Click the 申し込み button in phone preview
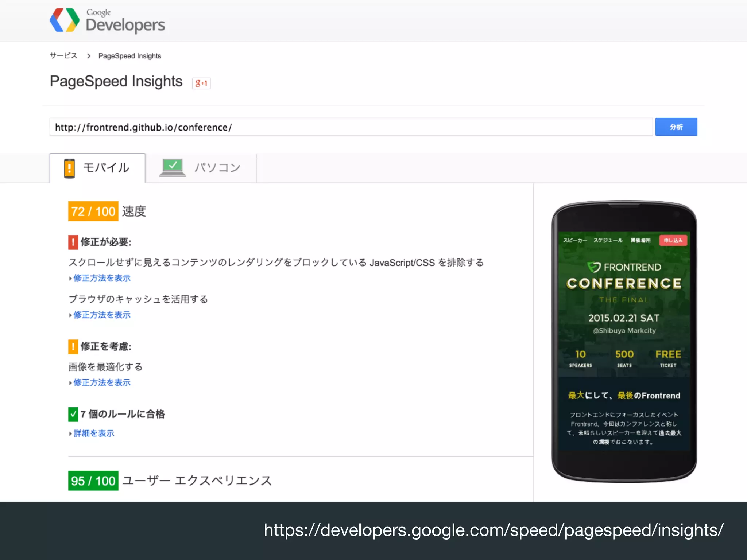Image resolution: width=747 pixels, height=560 pixels. (673, 240)
